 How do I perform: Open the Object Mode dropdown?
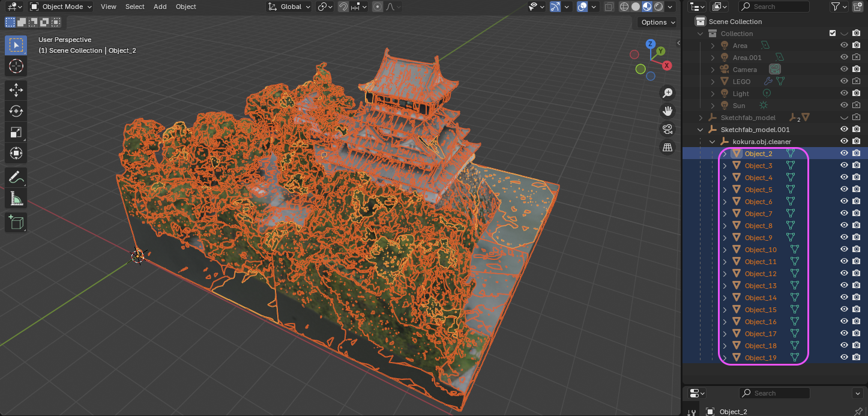[61, 7]
